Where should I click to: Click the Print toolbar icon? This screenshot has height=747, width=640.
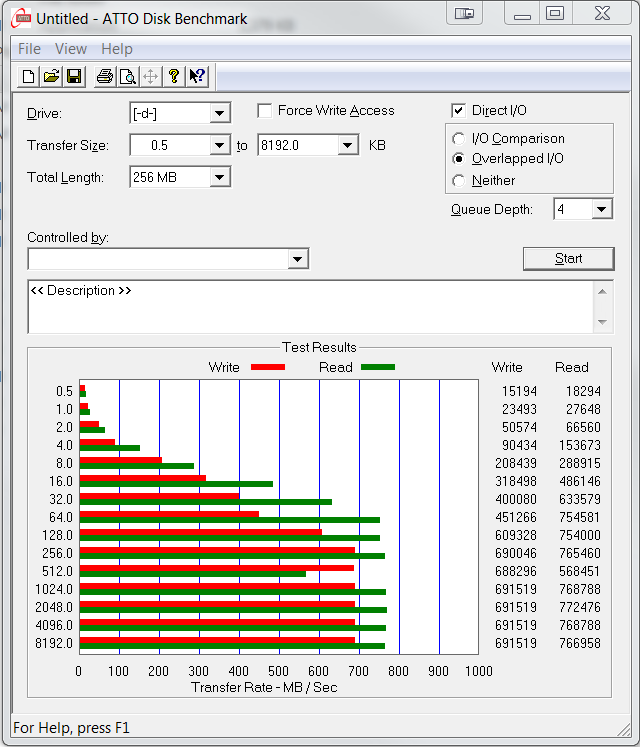105,76
